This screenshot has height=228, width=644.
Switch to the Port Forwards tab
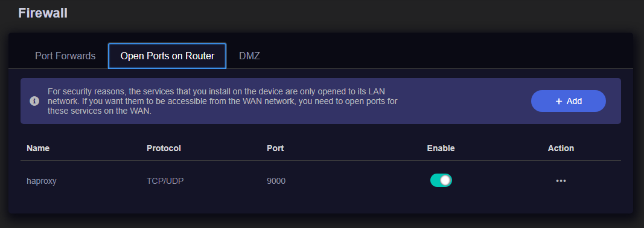[65, 56]
